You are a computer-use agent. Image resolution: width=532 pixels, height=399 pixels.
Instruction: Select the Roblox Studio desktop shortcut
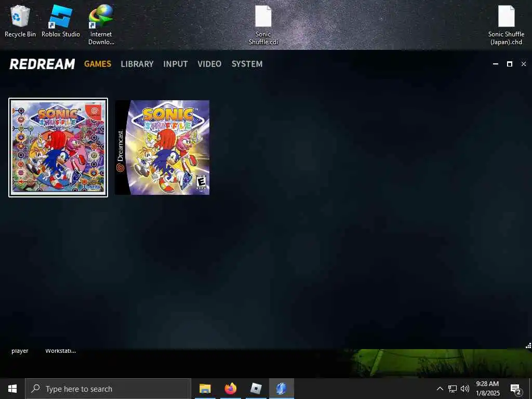pyautogui.click(x=61, y=21)
